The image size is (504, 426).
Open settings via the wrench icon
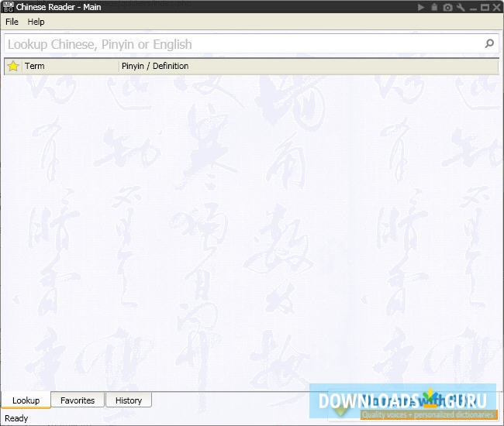click(x=461, y=7)
